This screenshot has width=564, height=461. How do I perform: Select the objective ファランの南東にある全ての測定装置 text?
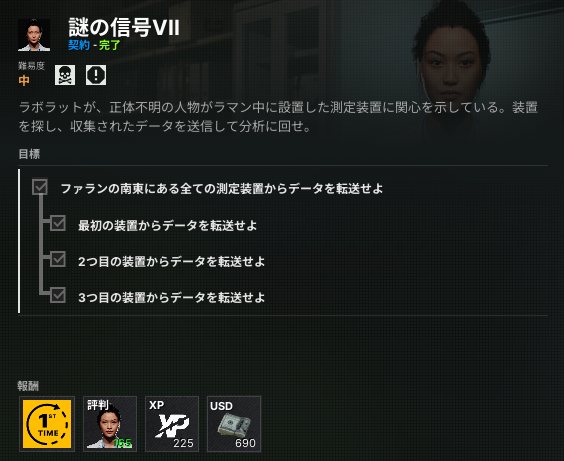(222, 188)
